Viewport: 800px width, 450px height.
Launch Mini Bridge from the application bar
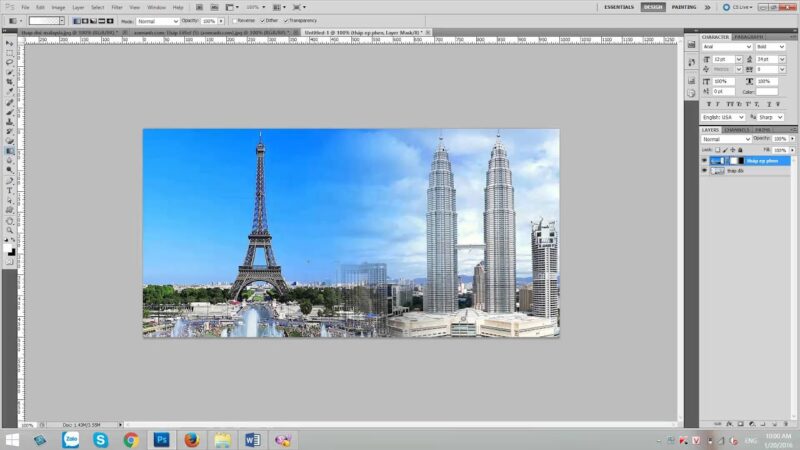pos(214,7)
